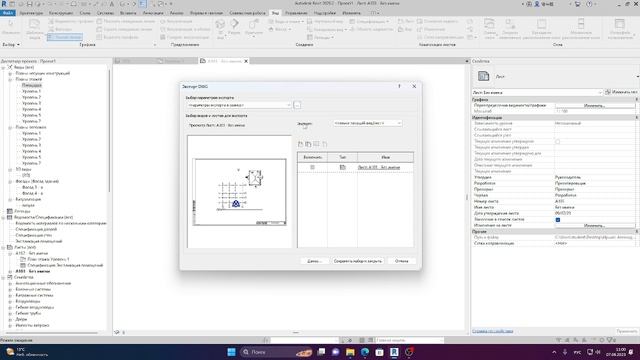Click the sheet type icon in the table row
The height and width of the screenshot is (360, 640).
pyautogui.click(x=342, y=167)
